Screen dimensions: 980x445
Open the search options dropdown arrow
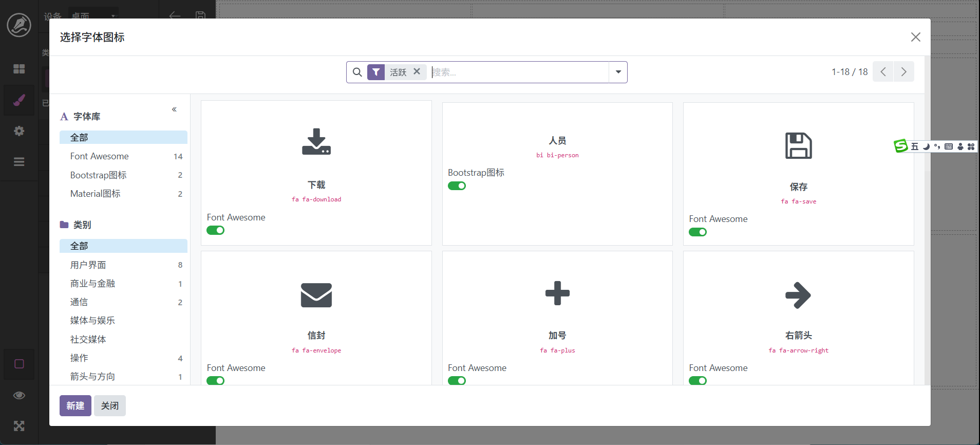[x=618, y=72]
